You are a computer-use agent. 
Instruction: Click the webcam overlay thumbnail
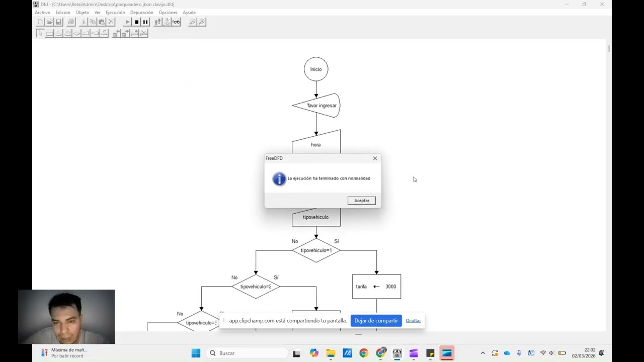(x=66, y=317)
